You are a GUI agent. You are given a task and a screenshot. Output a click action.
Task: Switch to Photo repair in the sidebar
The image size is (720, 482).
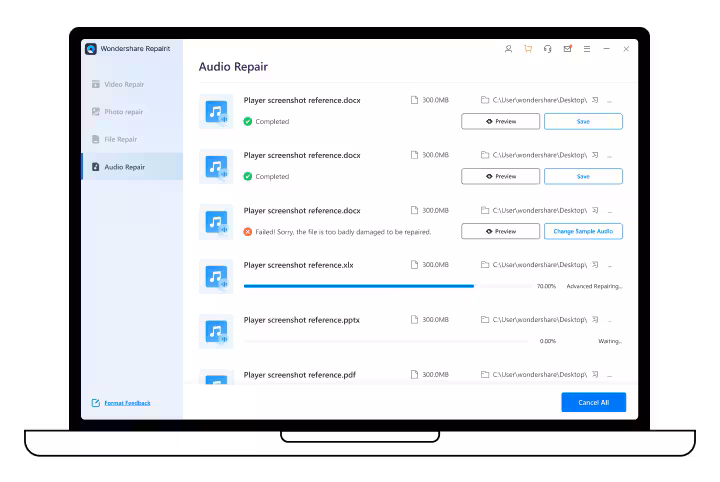(x=132, y=112)
